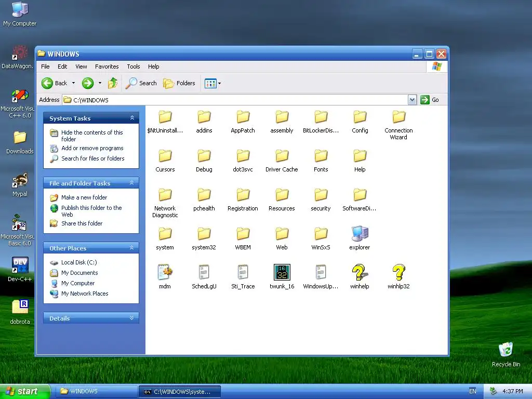The width and height of the screenshot is (532, 399).
Task: Select the Registration folder
Action: (243, 199)
